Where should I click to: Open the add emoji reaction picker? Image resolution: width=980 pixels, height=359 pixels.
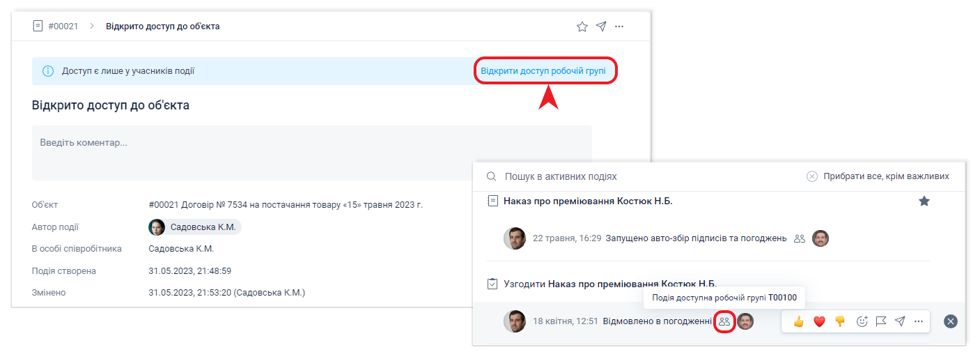click(x=862, y=321)
